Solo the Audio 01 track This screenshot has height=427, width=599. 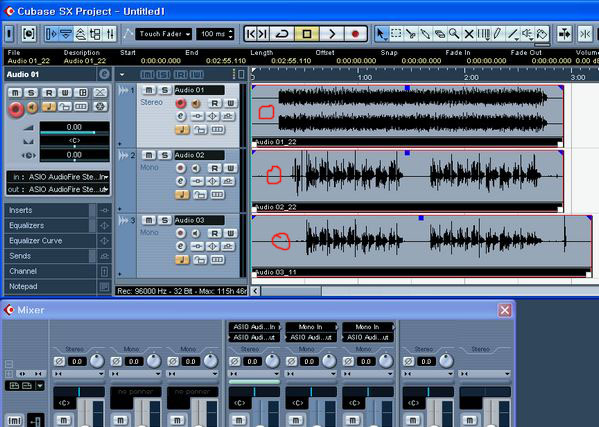165,90
